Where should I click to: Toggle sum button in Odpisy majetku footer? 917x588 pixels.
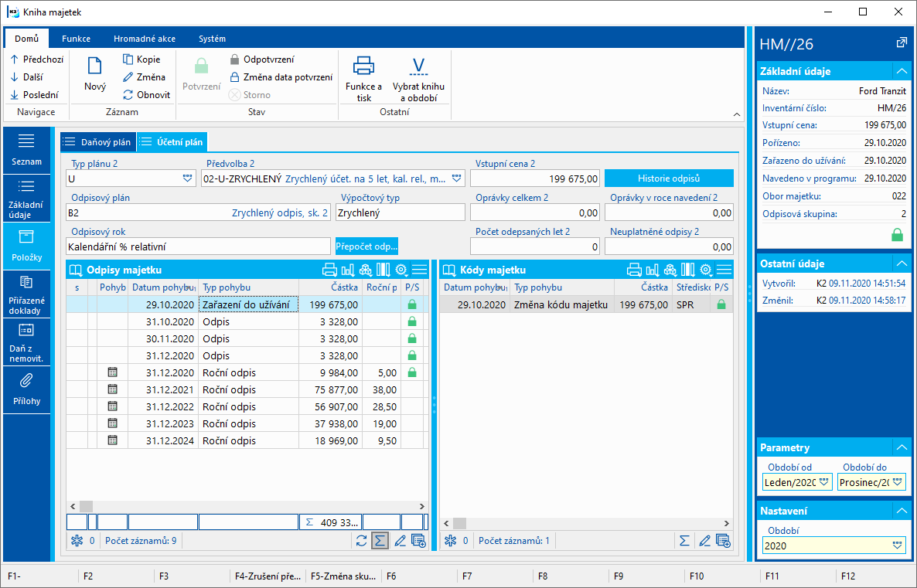tap(380, 541)
